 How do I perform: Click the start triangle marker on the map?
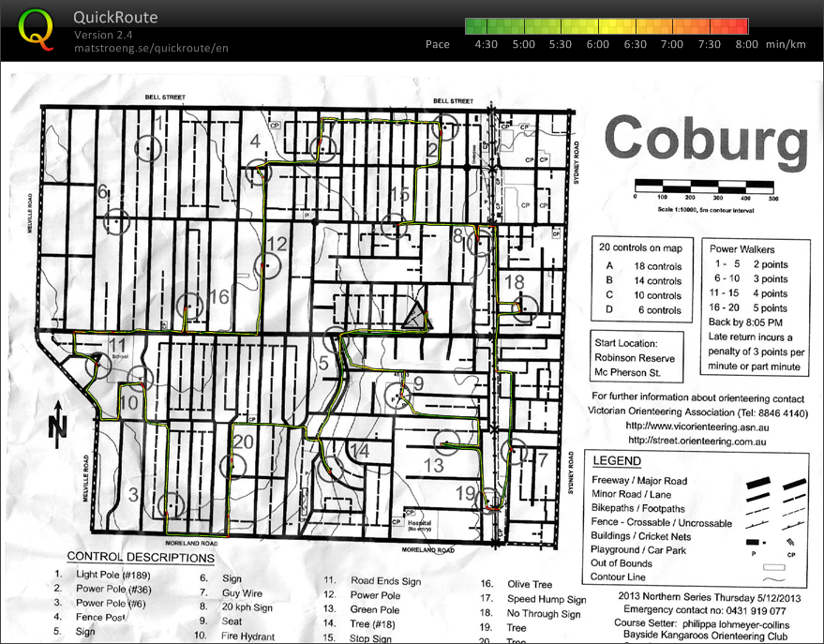[x=410, y=314]
